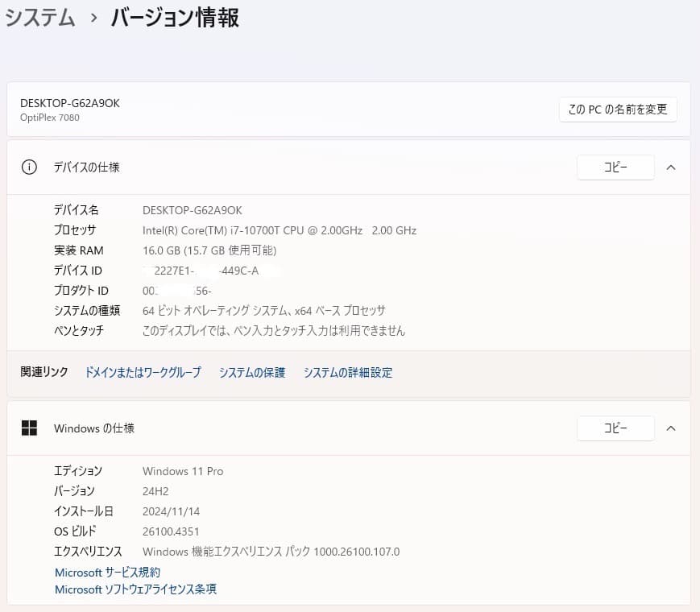Image resolution: width=700 pixels, height=612 pixels.
Task: Copy Windows specs with the lower コピー button
Action: coord(615,428)
